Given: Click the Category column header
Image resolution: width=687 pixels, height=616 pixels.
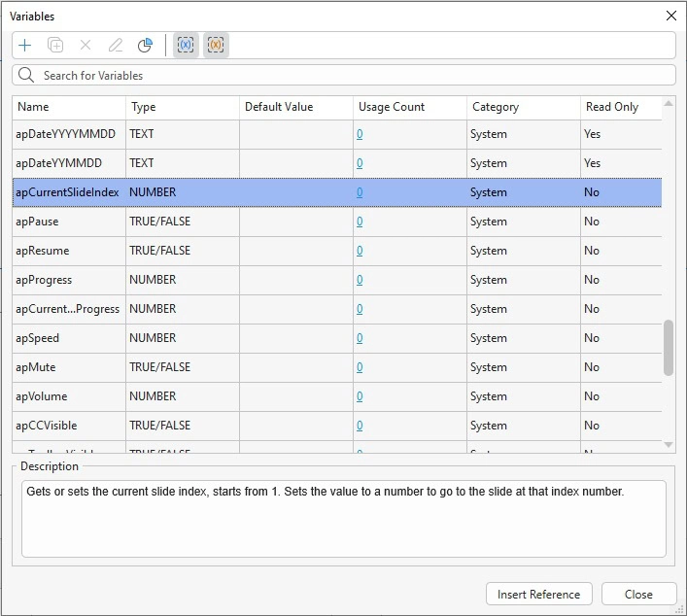Looking at the screenshot, I should point(523,107).
